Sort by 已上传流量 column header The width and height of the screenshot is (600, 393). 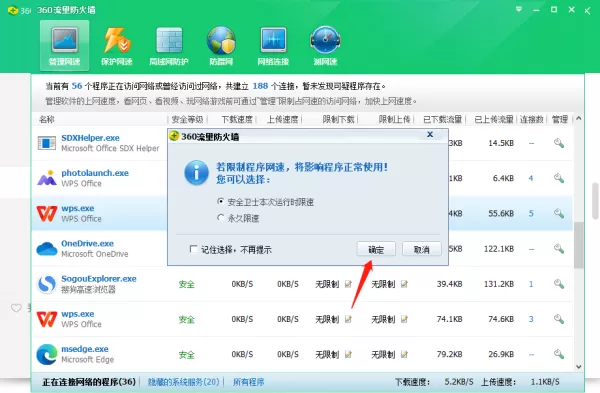(494, 119)
